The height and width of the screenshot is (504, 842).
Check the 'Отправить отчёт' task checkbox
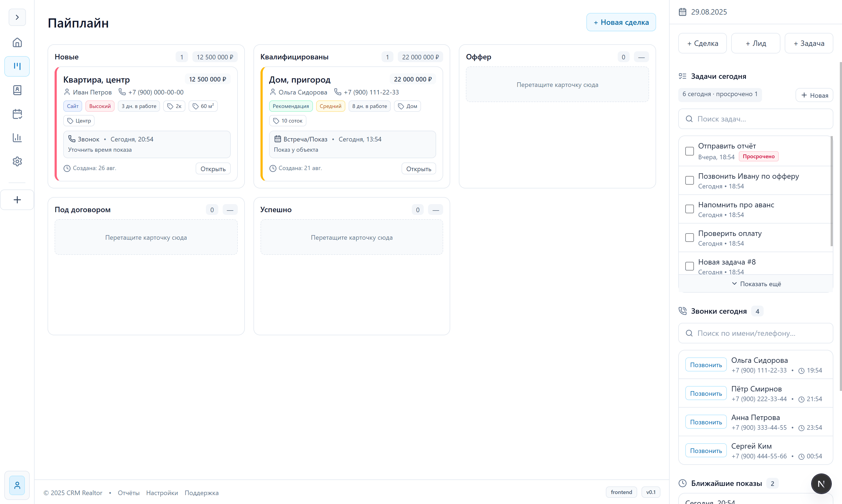pyautogui.click(x=689, y=151)
